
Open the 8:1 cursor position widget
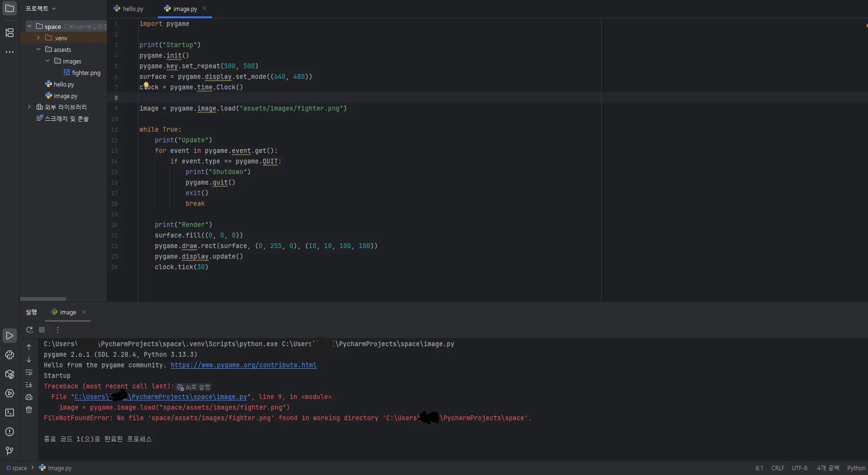[x=759, y=468]
